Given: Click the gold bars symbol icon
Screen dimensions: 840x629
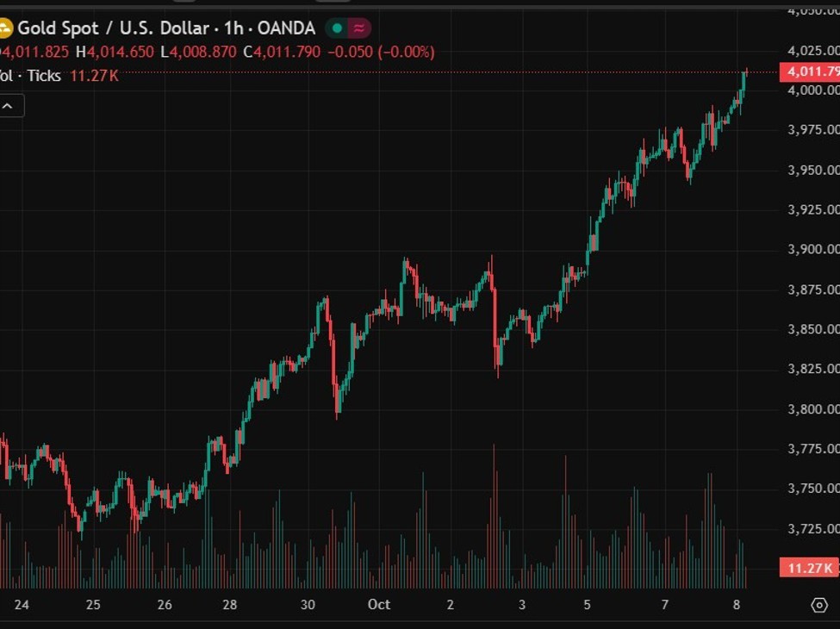Looking at the screenshot, I should [4, 28].
